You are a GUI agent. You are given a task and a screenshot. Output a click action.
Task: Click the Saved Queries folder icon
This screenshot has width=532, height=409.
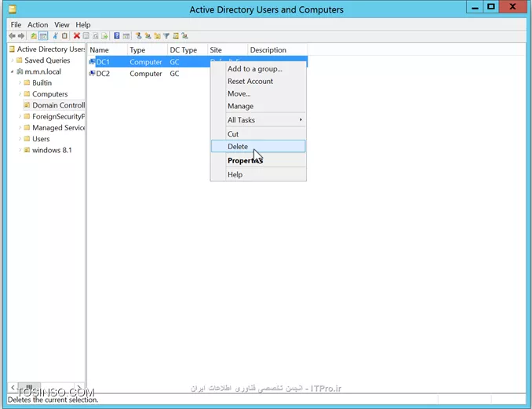[20, 60]
